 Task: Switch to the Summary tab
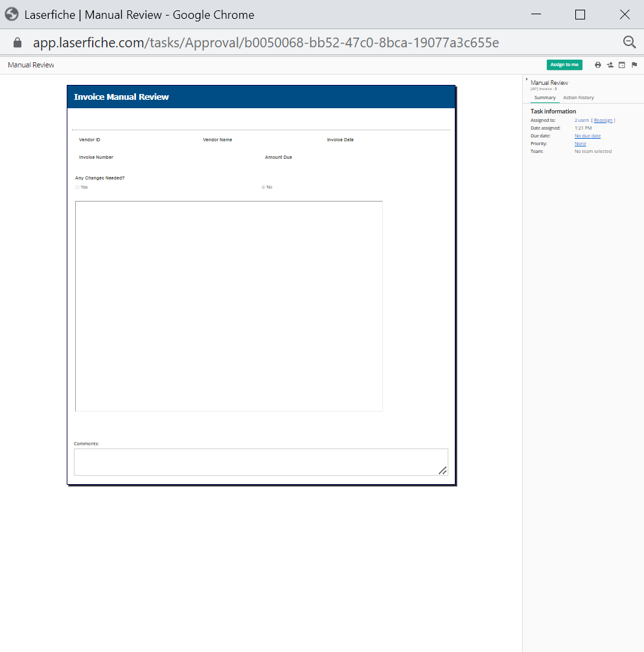(x=545, y=98)
